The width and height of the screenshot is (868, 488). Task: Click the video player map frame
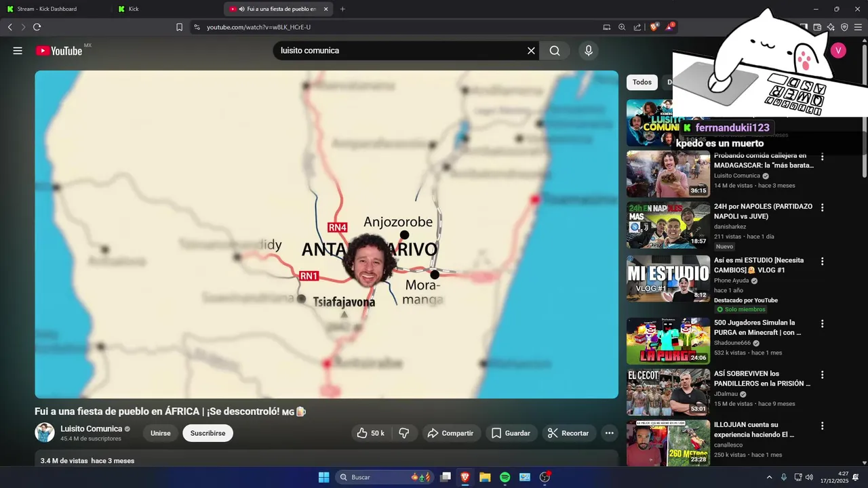pos(326,235)
